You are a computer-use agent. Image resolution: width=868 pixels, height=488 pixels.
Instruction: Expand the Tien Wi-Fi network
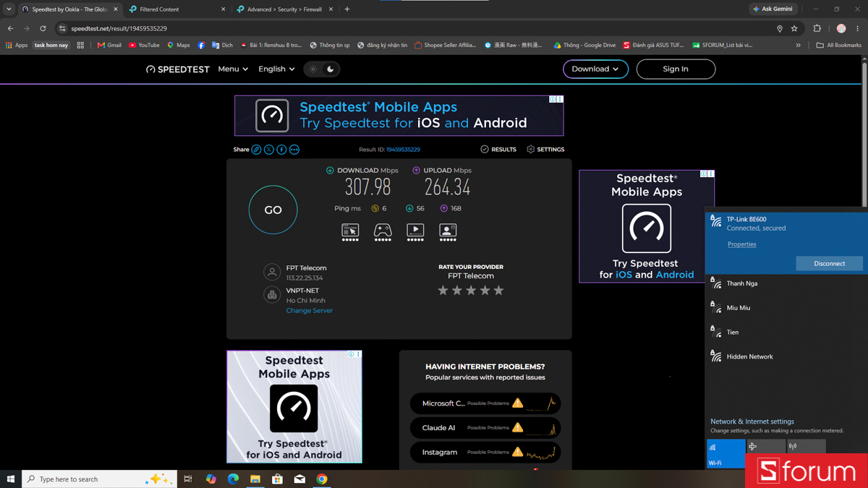tap(786, 332)
